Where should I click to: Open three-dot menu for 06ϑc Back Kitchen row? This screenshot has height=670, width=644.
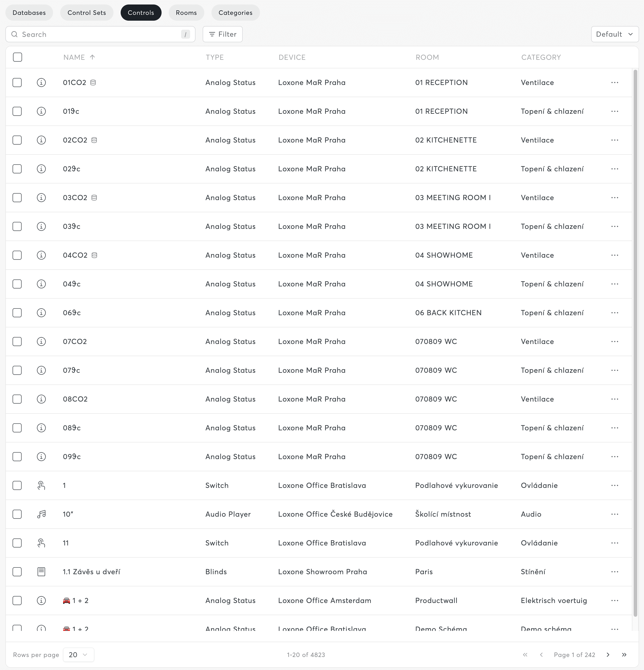(x=615, y=313)
